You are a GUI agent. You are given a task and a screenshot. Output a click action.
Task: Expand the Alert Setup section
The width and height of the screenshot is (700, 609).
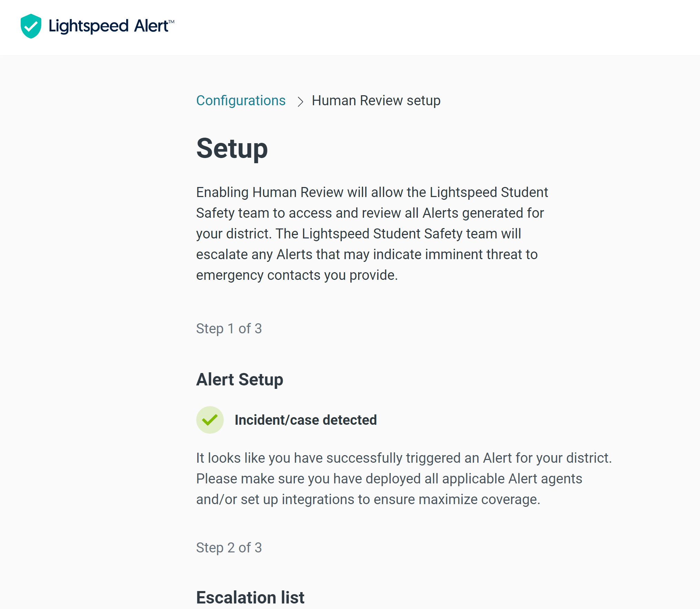(239, 379)
